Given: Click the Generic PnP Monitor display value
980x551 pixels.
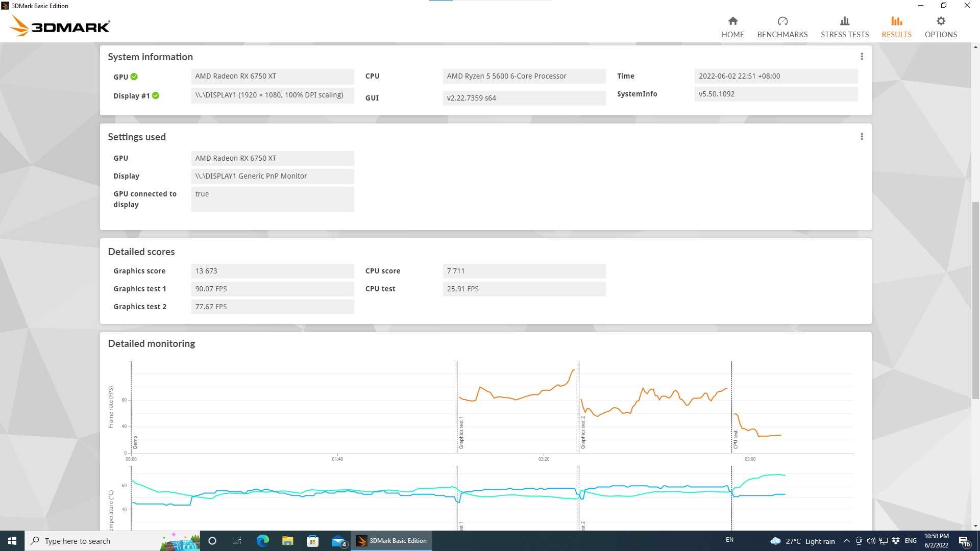Looking at the screenshot, I should [x=273, y=176].
